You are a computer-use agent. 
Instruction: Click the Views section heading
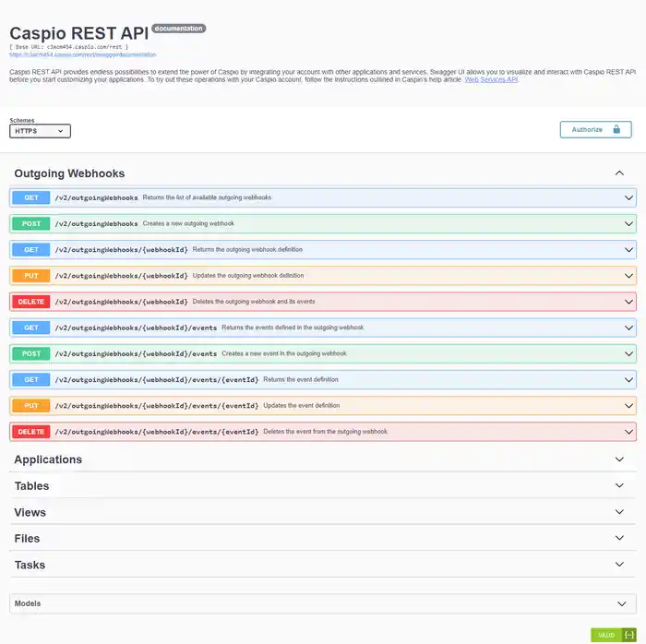click(x=30, y=512)
